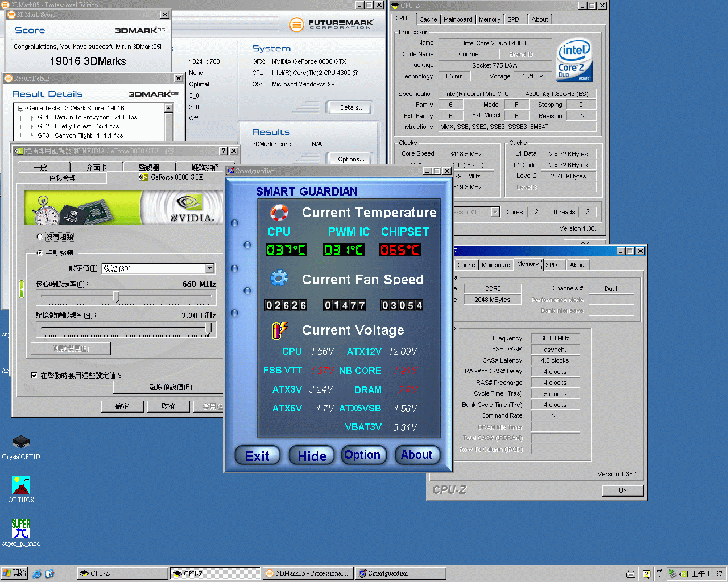Click the core clock frequency slider
728x582 pixels.
(116, 297)
